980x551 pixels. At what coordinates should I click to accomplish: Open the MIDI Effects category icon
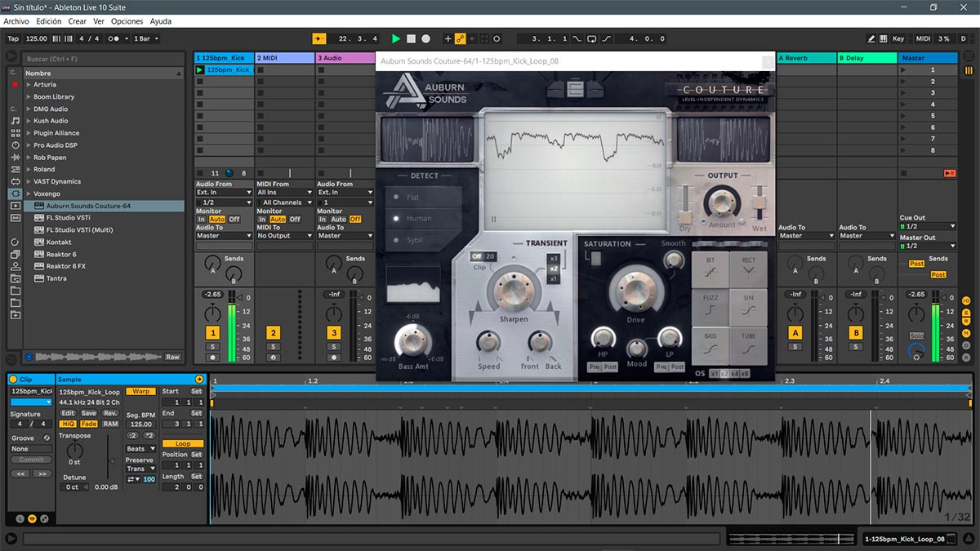15,169
